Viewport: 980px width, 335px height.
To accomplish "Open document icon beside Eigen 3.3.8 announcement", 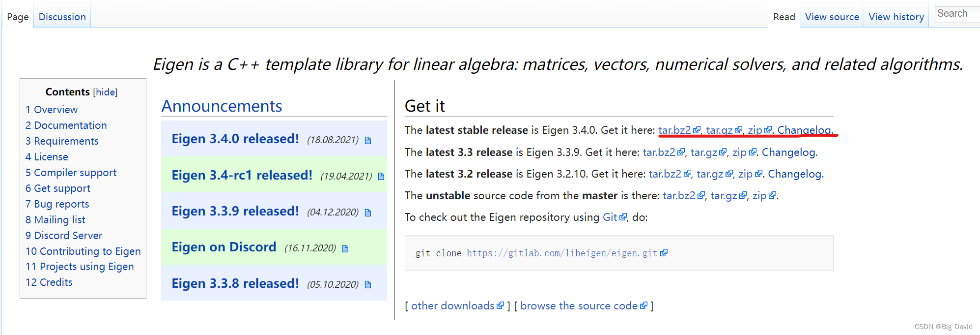I will pos(368,285).
